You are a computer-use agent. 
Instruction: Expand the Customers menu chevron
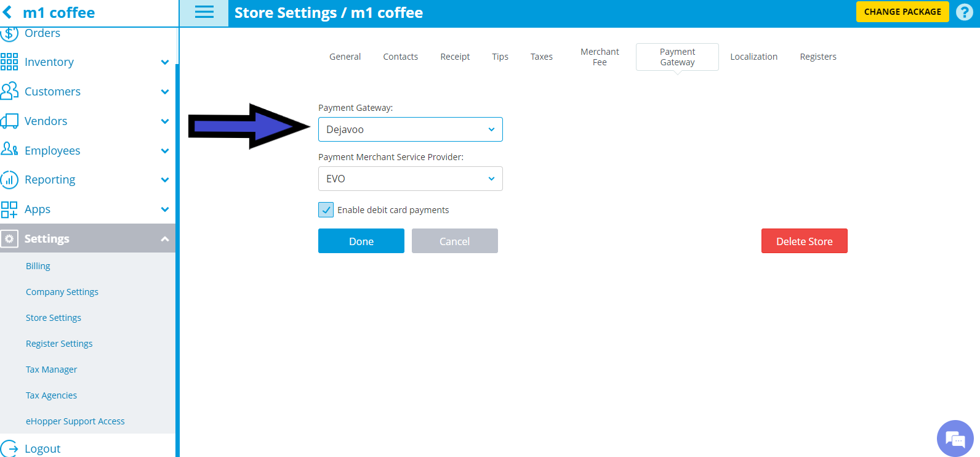pyautogui.click(x=164, y=92)
